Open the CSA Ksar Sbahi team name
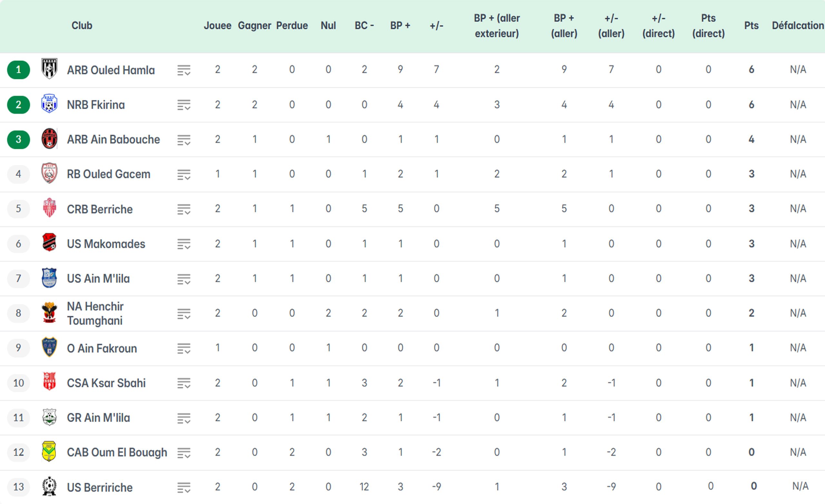The height and width of the screenshot is (504, 825). coord(106,383)
